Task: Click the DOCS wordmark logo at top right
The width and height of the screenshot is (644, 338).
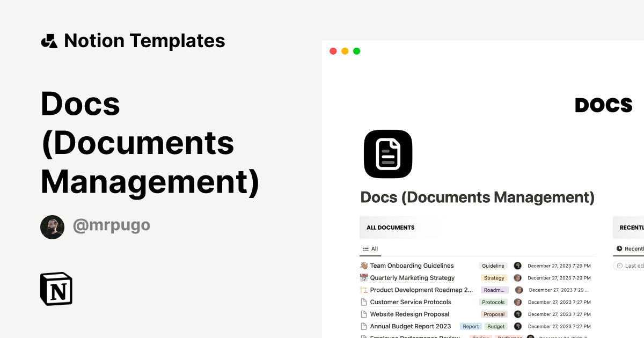Action: 603,105
